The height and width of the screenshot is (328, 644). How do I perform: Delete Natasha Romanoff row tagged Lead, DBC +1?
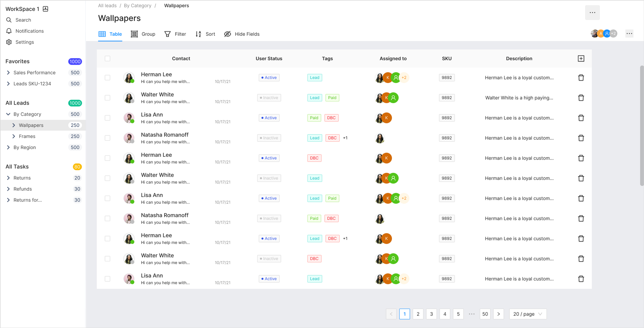(581, 138)
